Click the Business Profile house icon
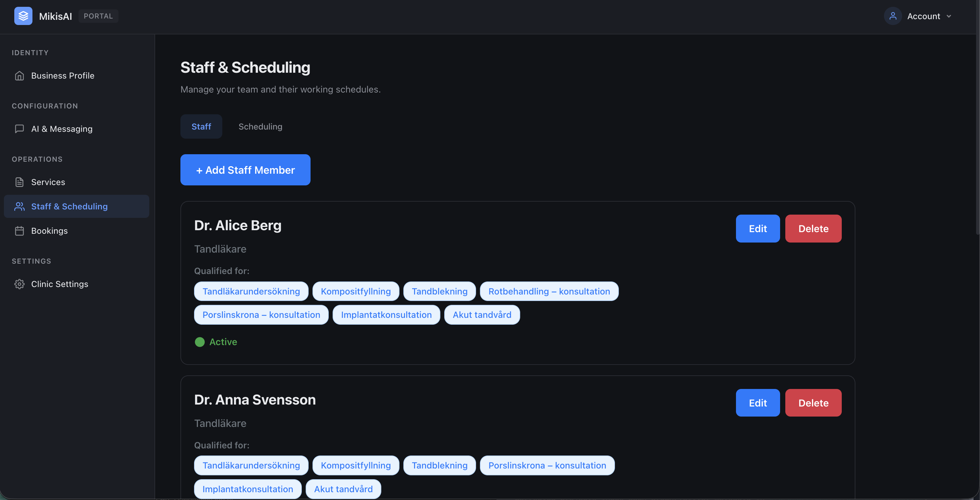This screenshot has height=500, width=980. click(19, 76)
